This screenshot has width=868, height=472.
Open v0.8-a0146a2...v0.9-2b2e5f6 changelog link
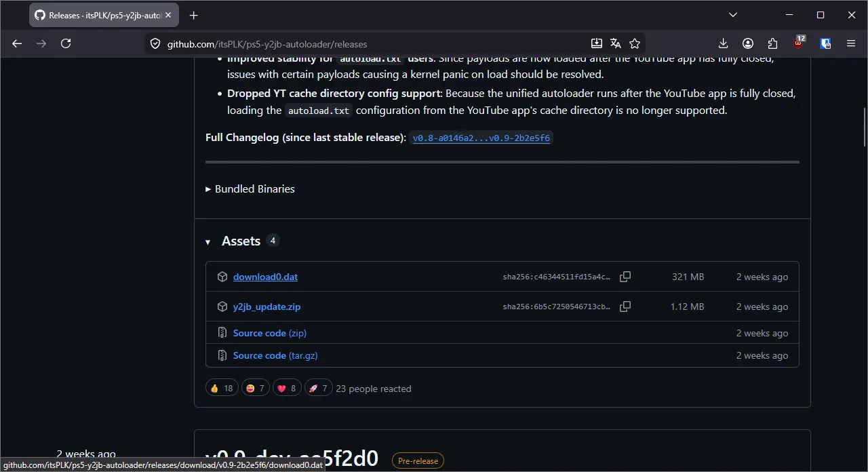pos(481,138)
